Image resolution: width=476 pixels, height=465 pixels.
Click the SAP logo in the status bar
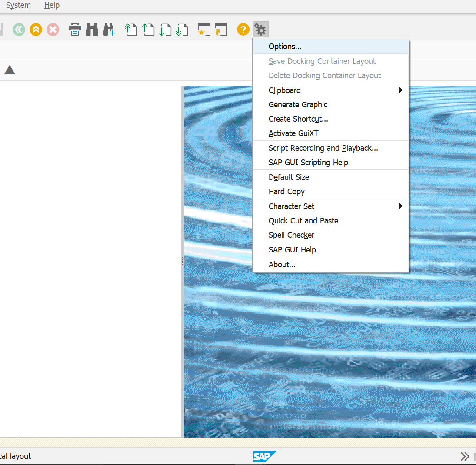click(264, 457)
